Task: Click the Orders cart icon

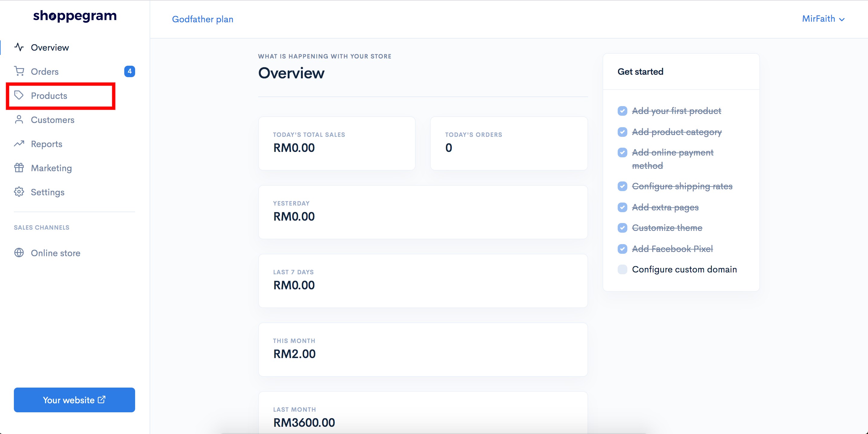Action: click(x=19, y=71)
